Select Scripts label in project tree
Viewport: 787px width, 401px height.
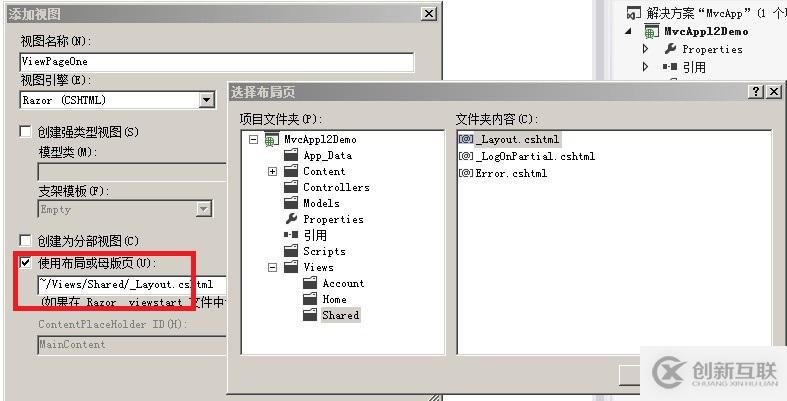[324, 251]
